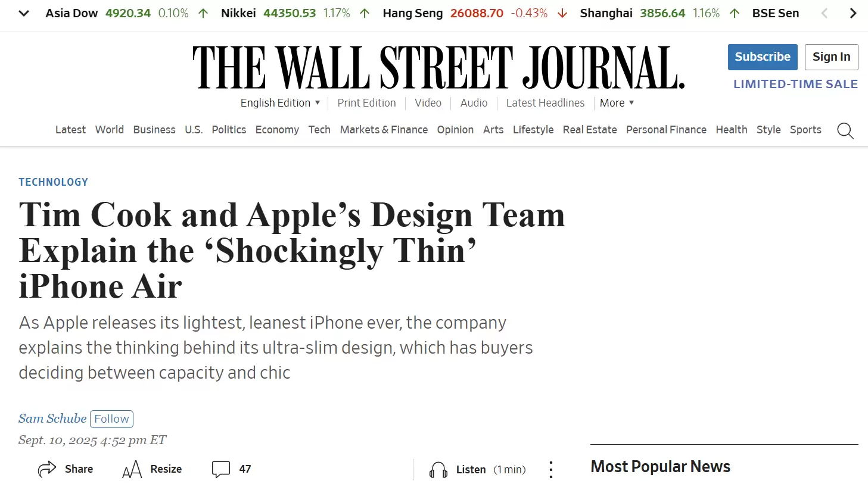Click the Listen headphones icon
The image size is (868, 487).
coord(438,469)
